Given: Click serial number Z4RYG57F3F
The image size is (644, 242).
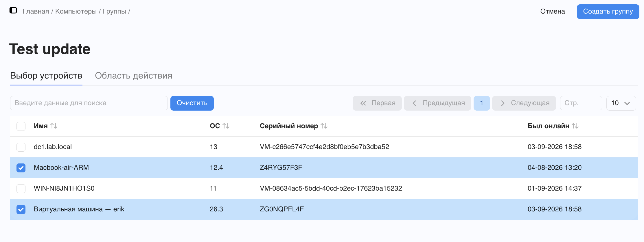Looking at the screenshot, I should 281,167.
